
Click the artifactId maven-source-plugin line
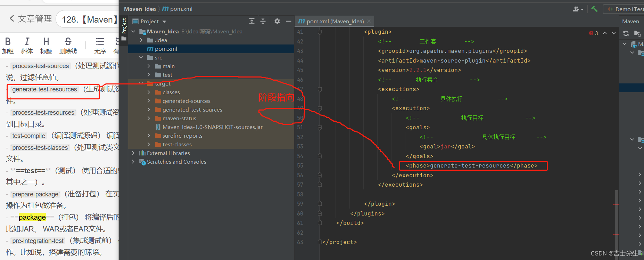point(454,60)
